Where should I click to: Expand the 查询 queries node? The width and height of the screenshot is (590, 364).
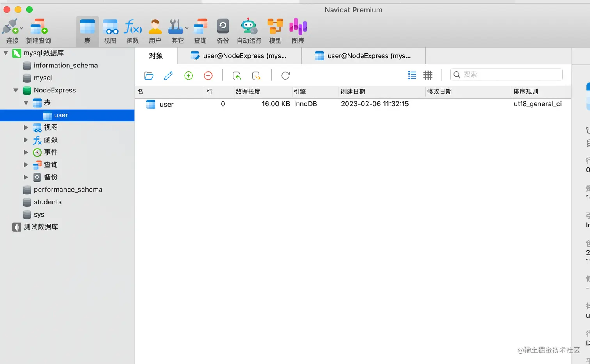tap(26, 165)
